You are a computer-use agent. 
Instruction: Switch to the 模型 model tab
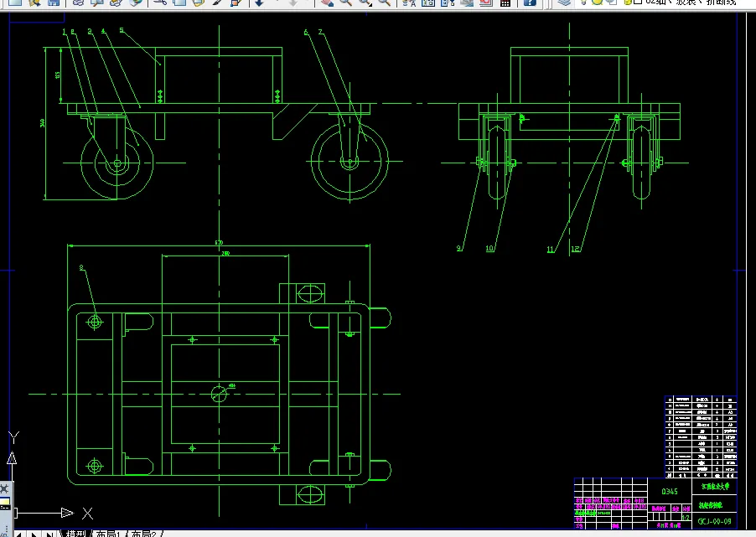tap(75, 534)
